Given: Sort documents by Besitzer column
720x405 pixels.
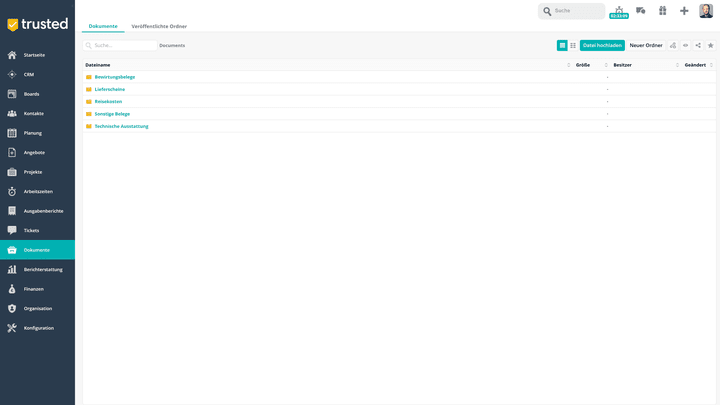Looking at the screenshot, I should pos(622,65).
